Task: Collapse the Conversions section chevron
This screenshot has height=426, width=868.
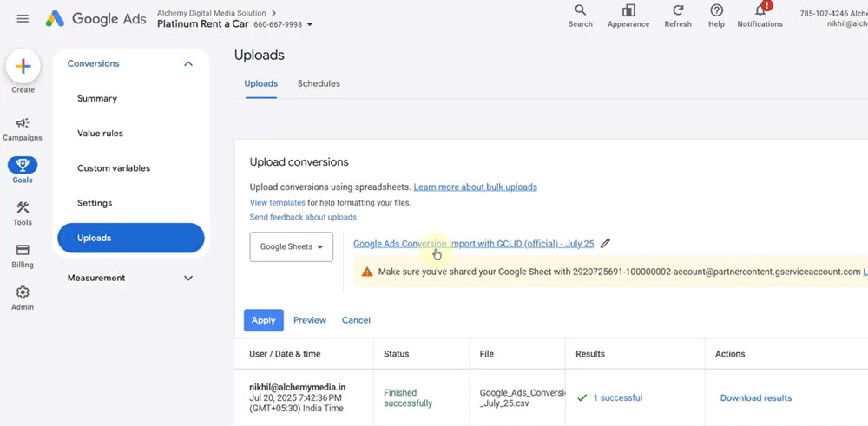Action: pyautogui.click(x=188, y=63)
